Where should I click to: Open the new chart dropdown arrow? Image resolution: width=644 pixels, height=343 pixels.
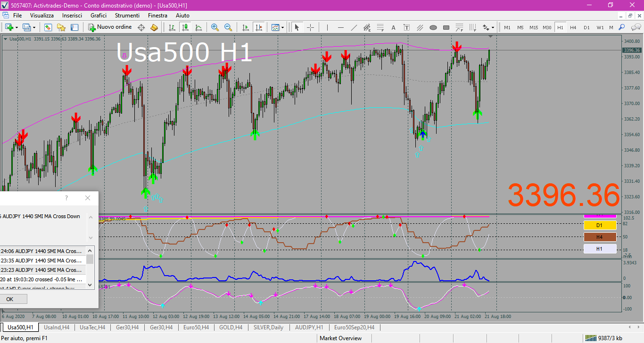click(17, 27)
